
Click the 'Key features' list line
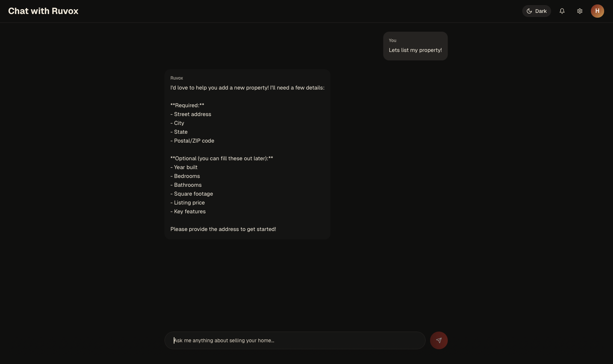coord(188,211)
